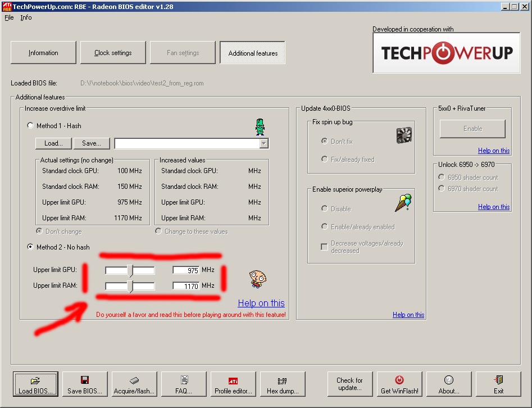The height and width of the screenshot is (408, 532).
Task: Open the About dialog
Action: point(449,384)
